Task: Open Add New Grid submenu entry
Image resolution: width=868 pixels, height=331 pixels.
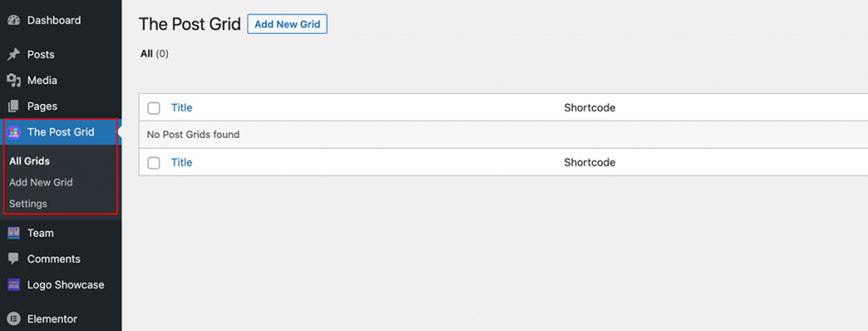Action: click(x=41, y=182)
